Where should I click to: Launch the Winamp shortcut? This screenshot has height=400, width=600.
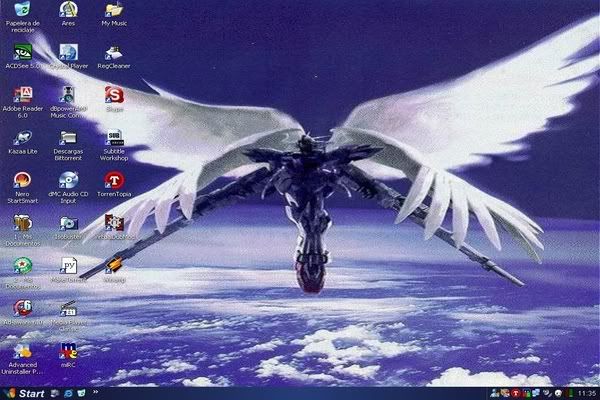click(x=114, y=270)
